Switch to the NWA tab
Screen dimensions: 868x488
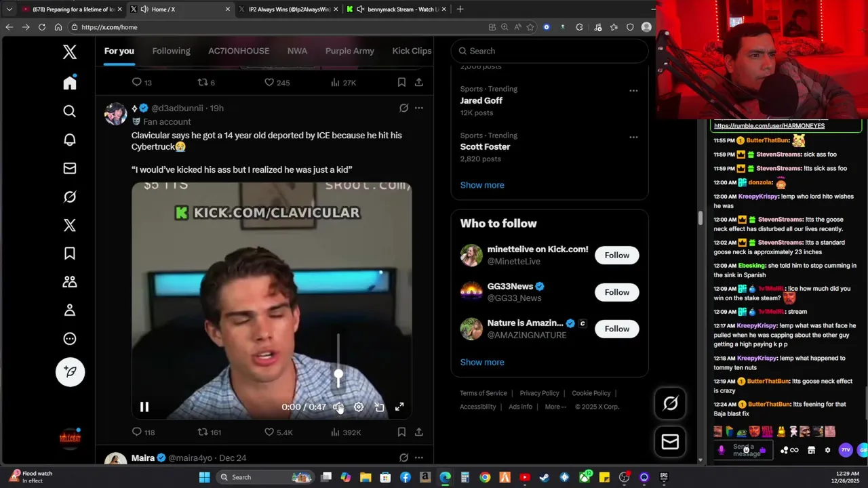(x=297, y=51)
